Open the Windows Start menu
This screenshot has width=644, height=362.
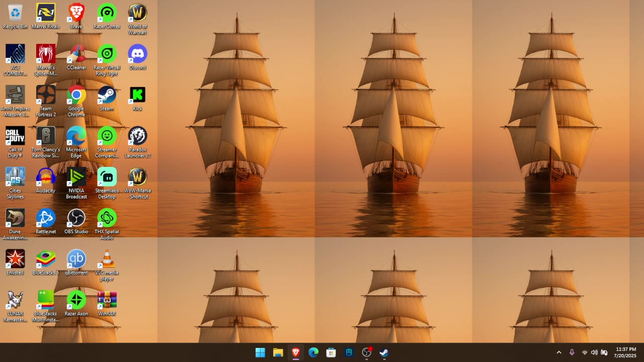[x=260, y=352]
